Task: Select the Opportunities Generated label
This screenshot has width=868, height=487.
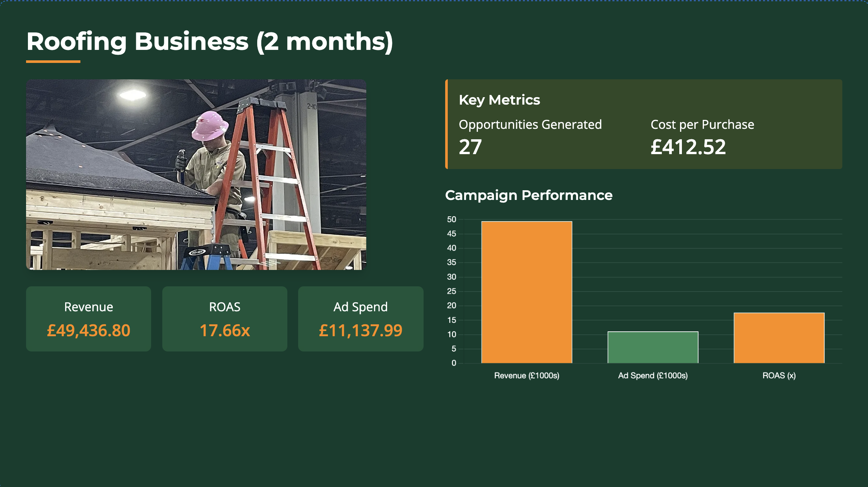Action: tap(530, 124)
